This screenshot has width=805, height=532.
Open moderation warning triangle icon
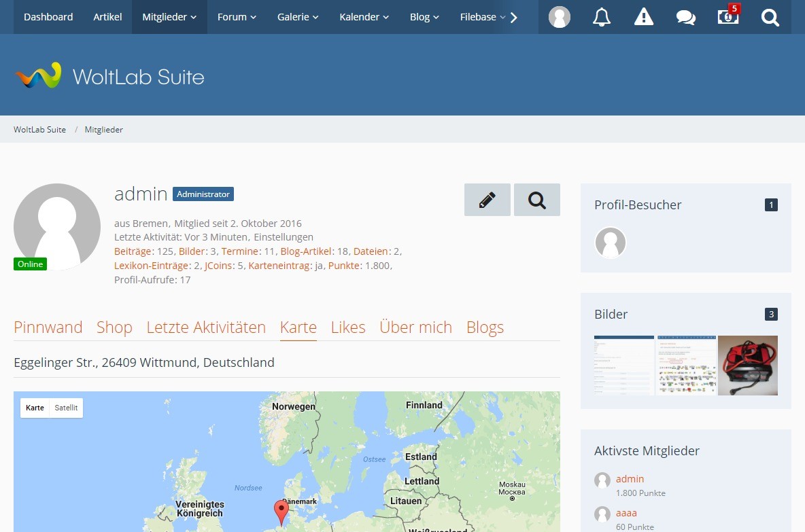click(x=643, y=17)
